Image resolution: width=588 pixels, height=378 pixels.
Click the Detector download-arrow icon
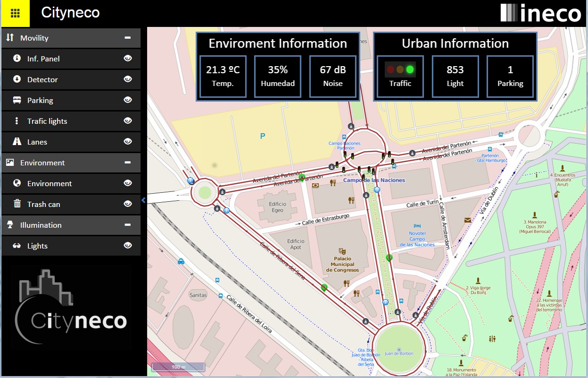point(17,79)
